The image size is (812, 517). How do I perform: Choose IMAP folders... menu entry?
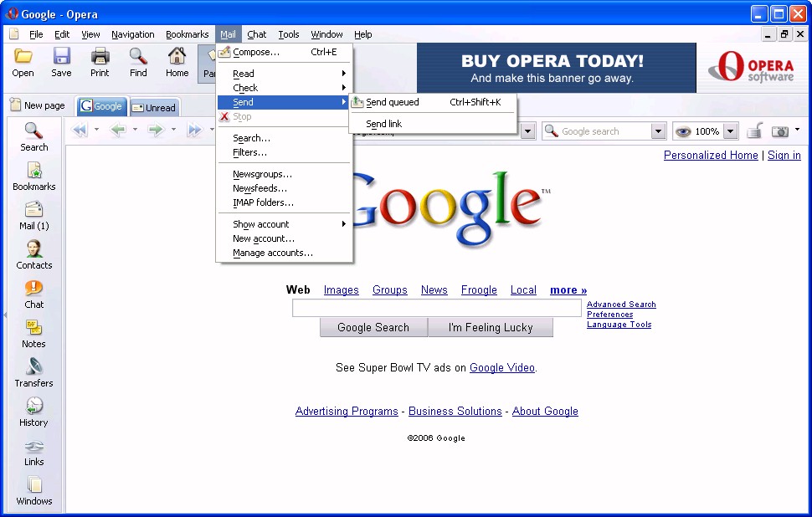pyautogui.click(x=285, y=202)
